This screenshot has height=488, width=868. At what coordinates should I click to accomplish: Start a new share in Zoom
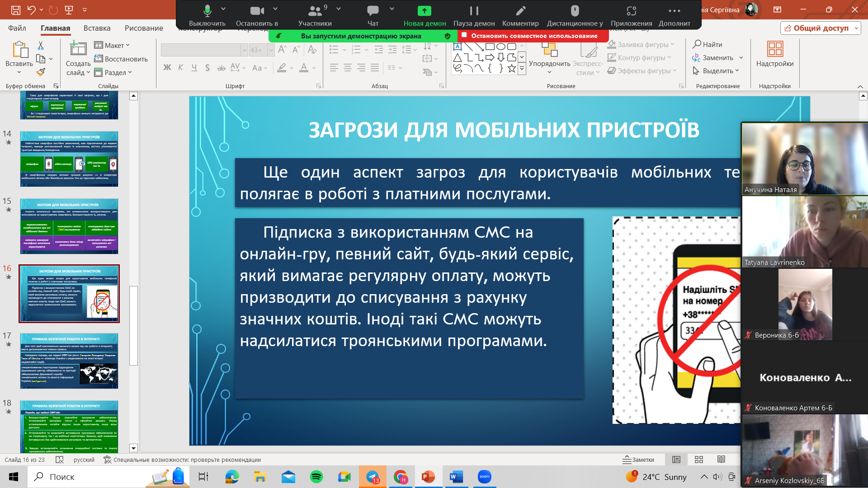click(425, 15)
